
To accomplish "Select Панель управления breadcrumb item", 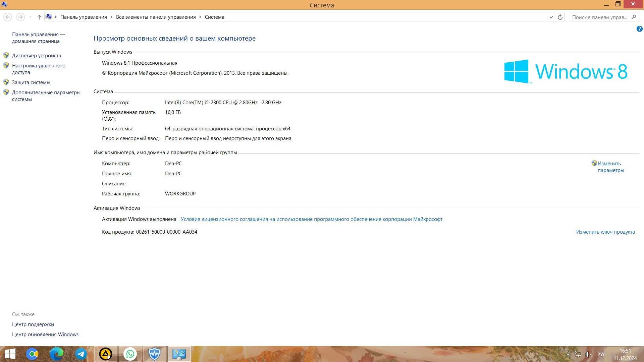I will (84, 17).
